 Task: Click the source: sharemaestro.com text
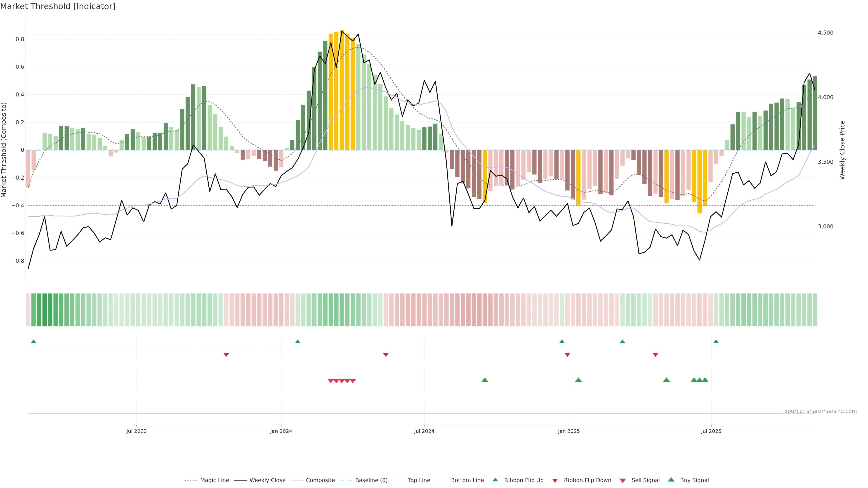point(821,411)
